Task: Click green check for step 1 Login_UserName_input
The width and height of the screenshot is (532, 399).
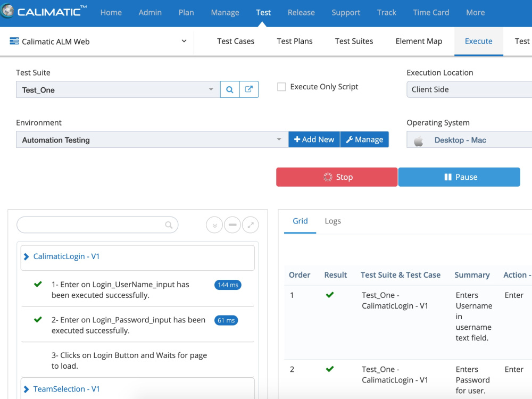Action: (38, 284)
